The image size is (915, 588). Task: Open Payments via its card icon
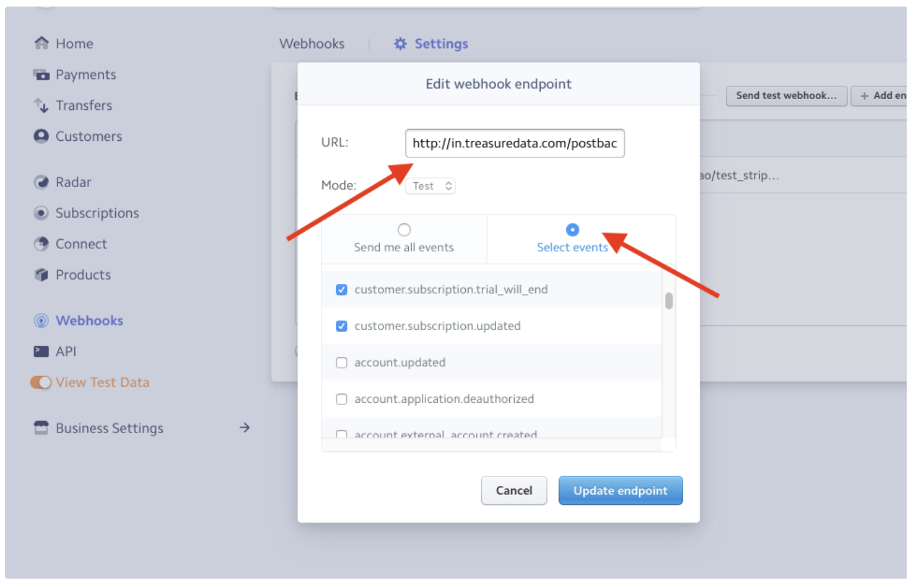click(x=41, y=75)
